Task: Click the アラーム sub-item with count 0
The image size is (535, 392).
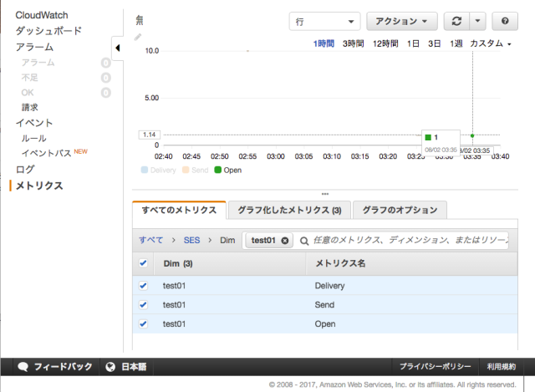Action: (x=38, y=63)
